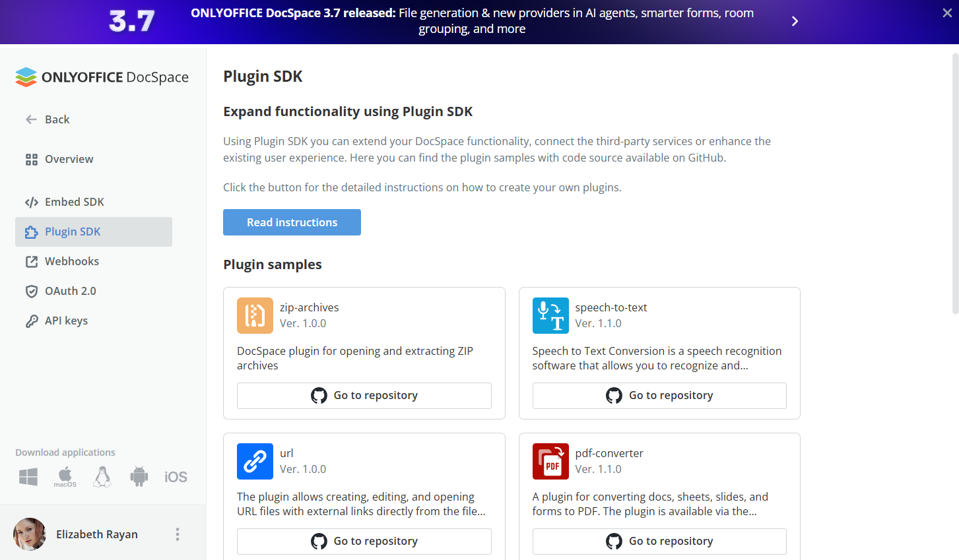Click the ONLYOFFICE DocSpace logo
Image resolution: width=959 pixels, height=560 pixels.
pos(102,77)
